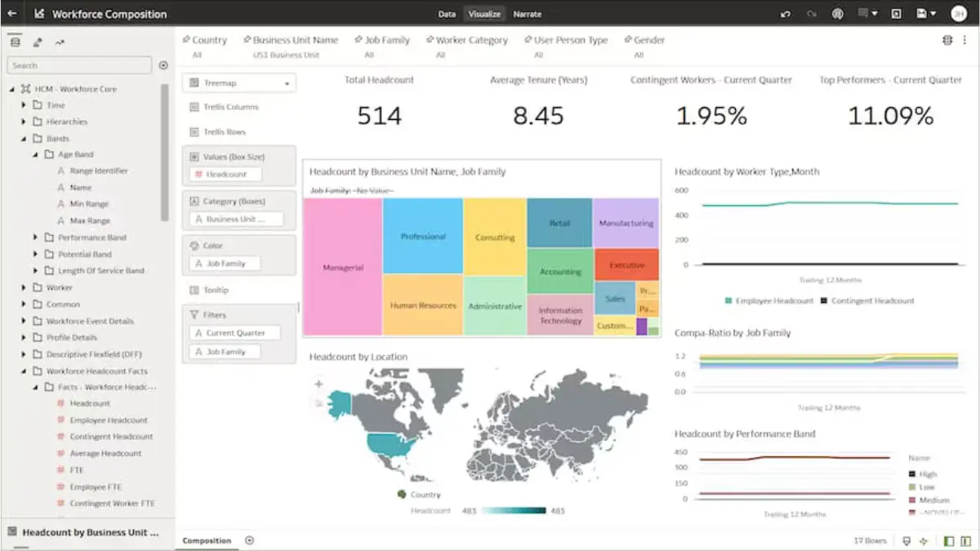This screenshot has width=980, height=551.
Task: Open the data elements panel icon
Action: tap(16, 41)
